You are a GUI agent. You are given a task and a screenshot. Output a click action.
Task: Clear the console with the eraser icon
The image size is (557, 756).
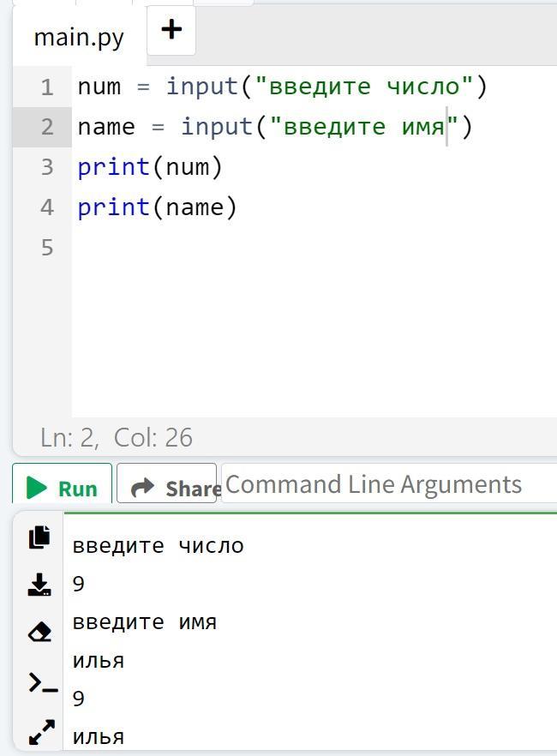39,632
